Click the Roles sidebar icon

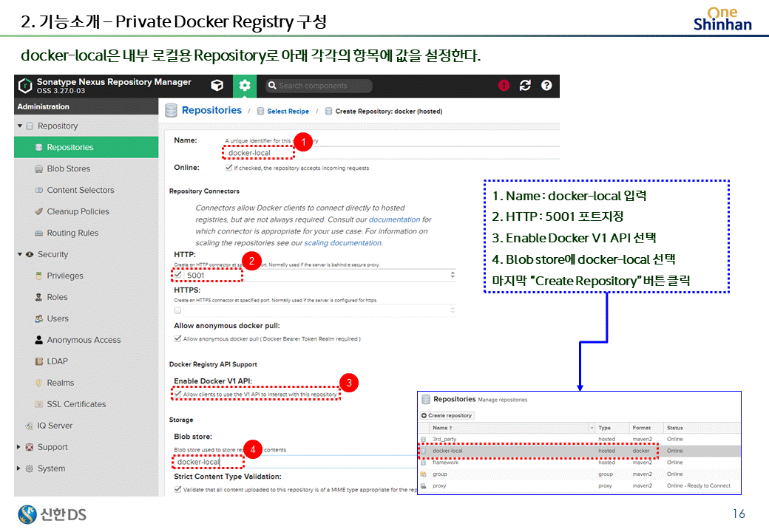38,297
